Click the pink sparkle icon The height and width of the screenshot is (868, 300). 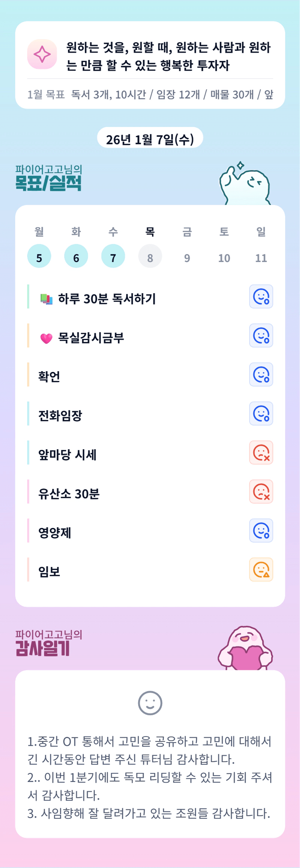(42, 54)
